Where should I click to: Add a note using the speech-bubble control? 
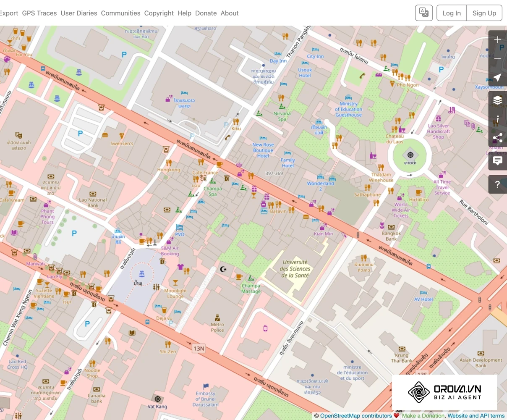(x=498, y=160)
